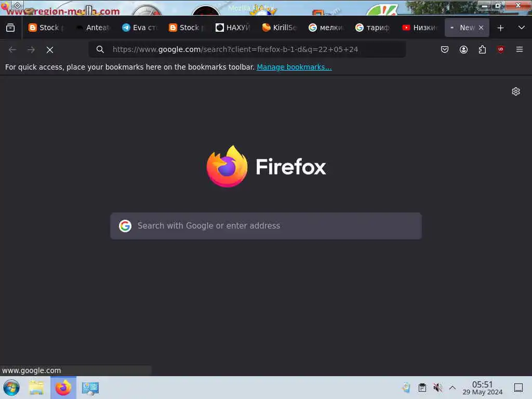Switch to the Anteat tab
Viewport: 532px width, 399px height.
93,28
